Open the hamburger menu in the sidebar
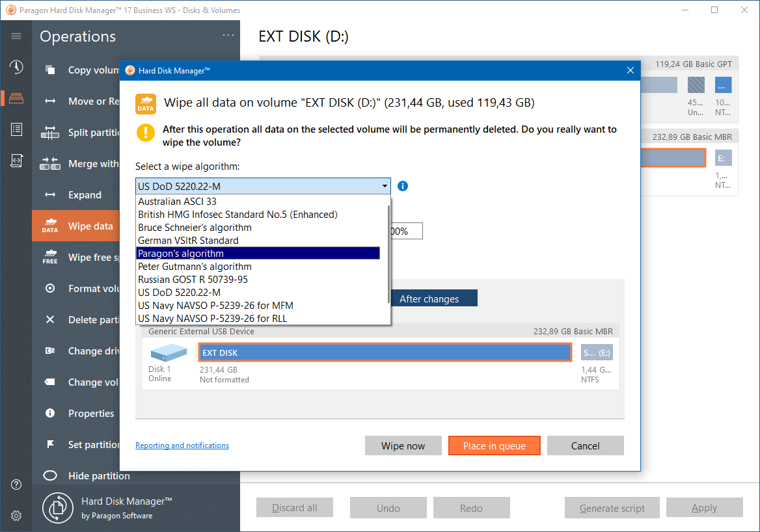 [x=16, y=36]
